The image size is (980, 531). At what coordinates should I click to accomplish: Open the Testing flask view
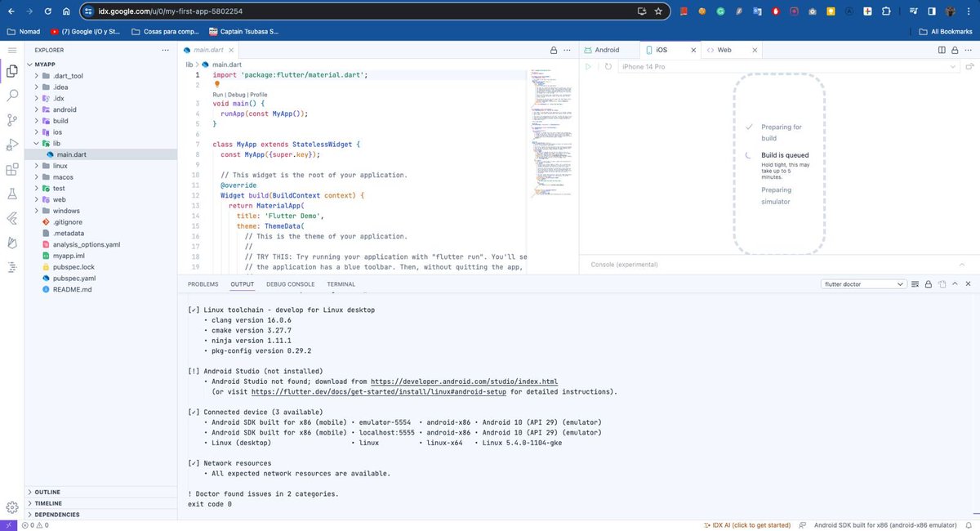tap(11, 194)
